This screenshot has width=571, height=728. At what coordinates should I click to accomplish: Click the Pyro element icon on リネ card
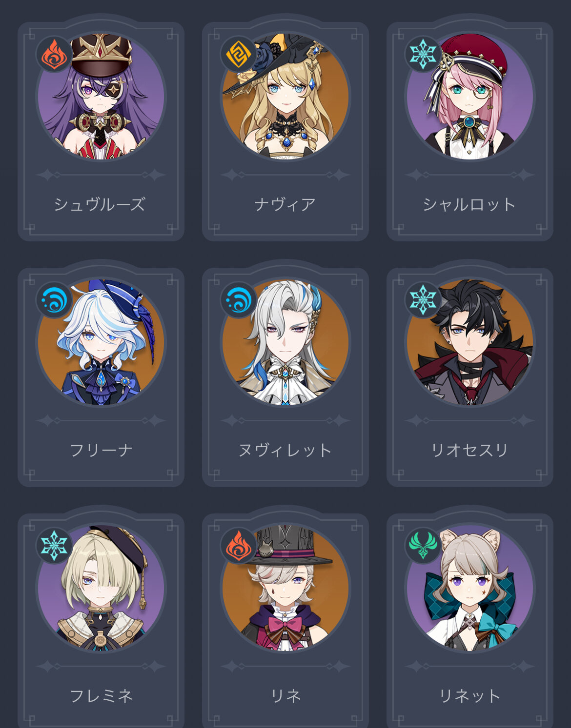pyautogui.click(x=238, y=545)
